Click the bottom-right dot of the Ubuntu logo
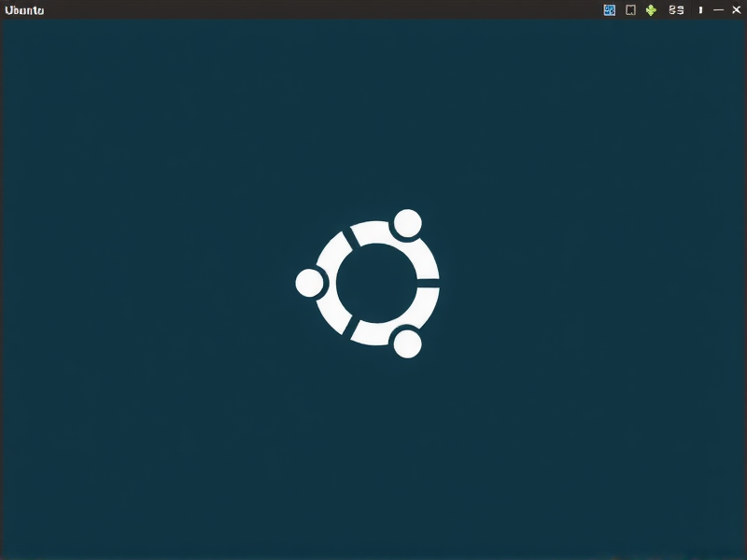 [407, 343]
